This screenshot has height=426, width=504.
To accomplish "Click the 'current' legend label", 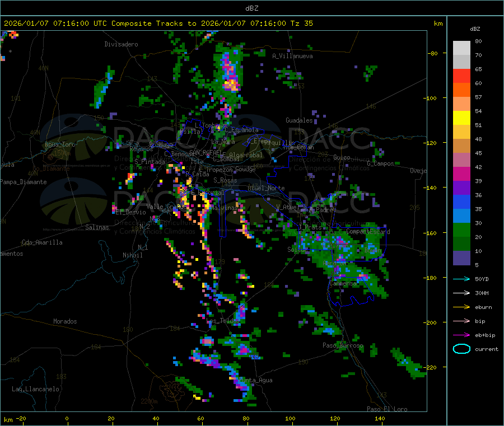I will point(486,349).
